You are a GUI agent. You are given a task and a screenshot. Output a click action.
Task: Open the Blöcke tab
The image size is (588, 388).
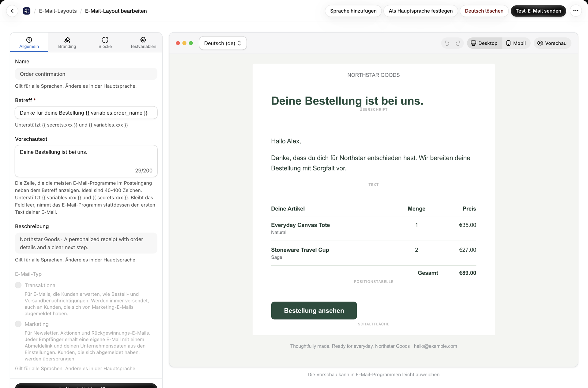click(105, 43)
